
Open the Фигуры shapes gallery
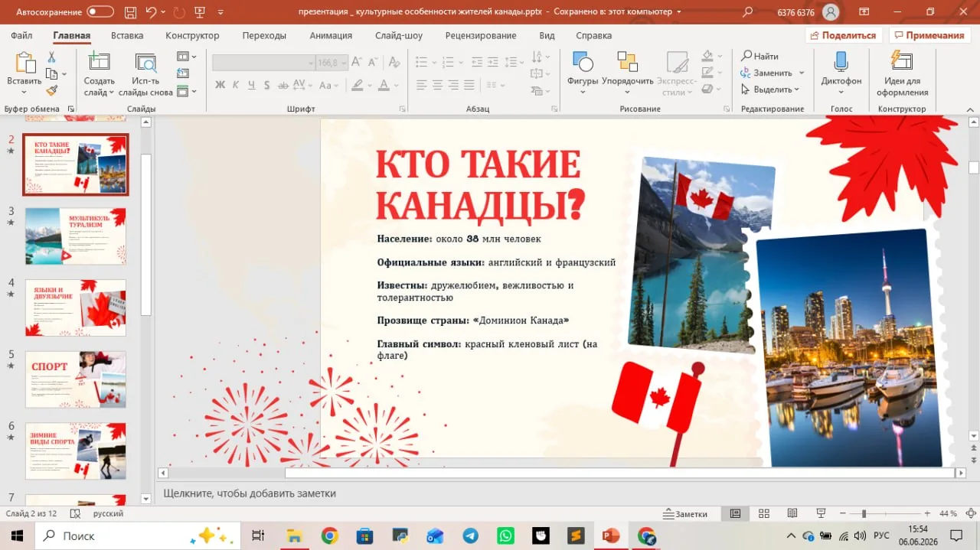(583, 73)
